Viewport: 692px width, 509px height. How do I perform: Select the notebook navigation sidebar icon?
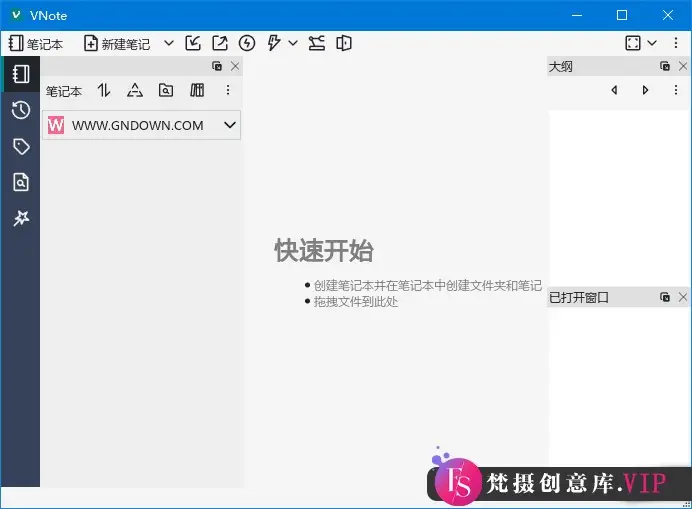click(x=21, y=74)
